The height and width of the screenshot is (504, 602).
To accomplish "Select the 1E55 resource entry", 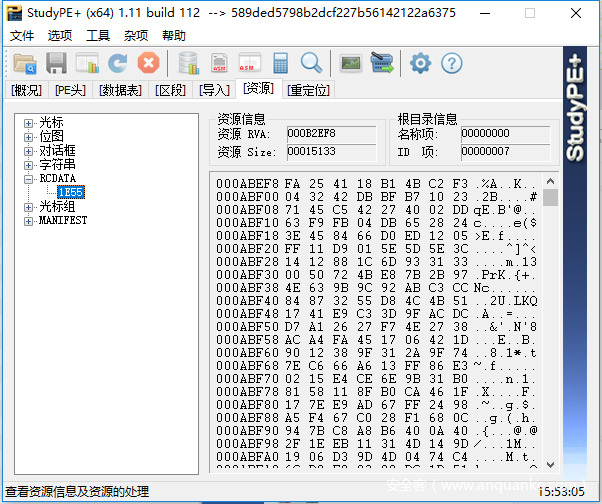I will tap(70, 192).
